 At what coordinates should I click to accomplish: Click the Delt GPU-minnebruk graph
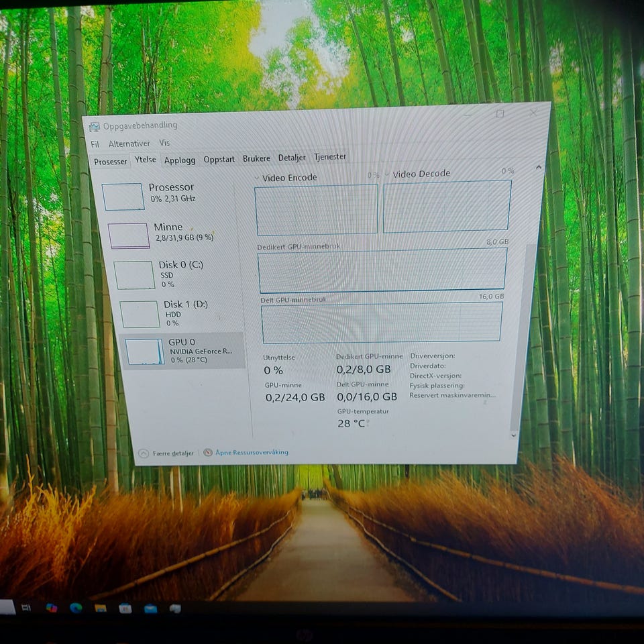coord(382,323)
